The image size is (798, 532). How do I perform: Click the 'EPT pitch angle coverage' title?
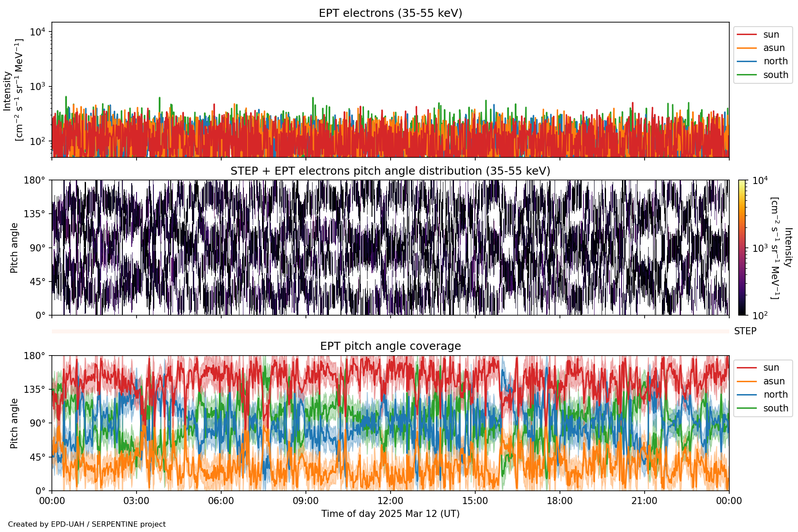(390, 346)
